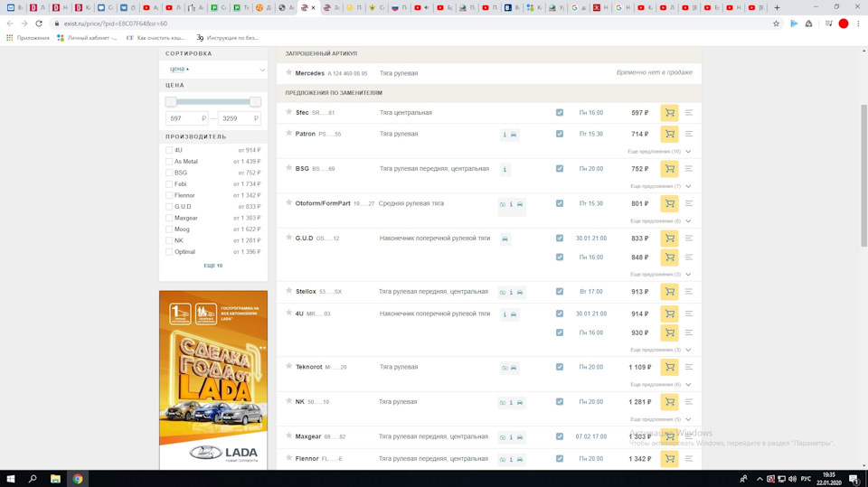Tick the G.U.D manufacturer filter checkbox
This screenshot has height=487, width=868.
pyautogui.click(x=169, y=206)
